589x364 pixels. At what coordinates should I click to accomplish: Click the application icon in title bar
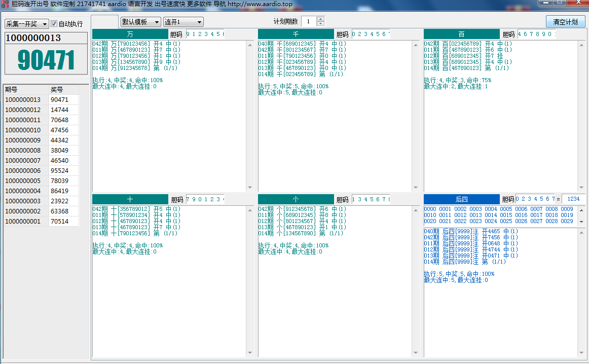pos(5,4)
